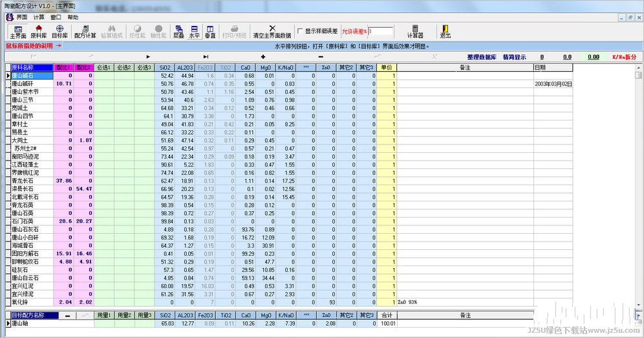Clear data with 清空主界面数据 button
The image size is (644, 338).
(x=272, y=32)
